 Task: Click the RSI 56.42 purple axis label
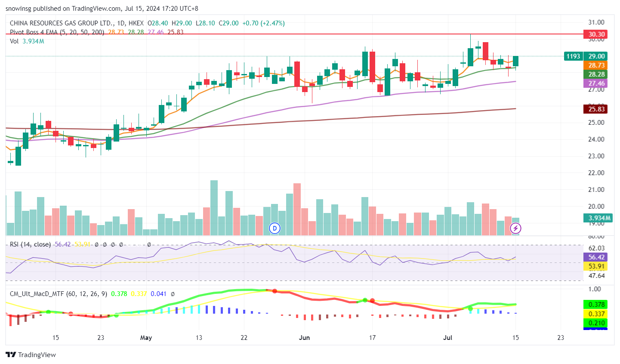(595, 257)
